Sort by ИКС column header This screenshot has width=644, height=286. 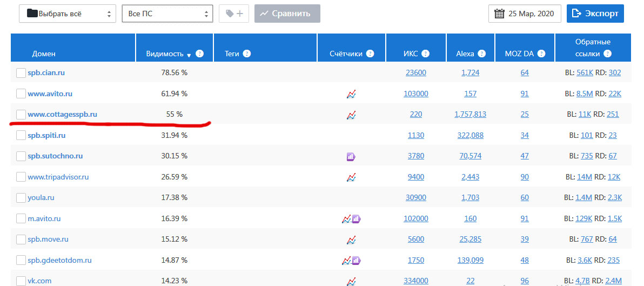click(410, 54)
